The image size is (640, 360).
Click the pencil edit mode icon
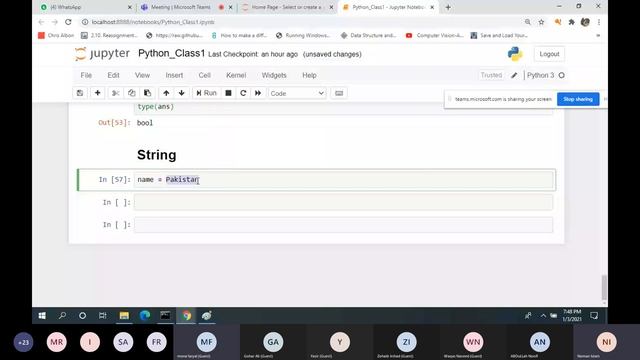514,75
